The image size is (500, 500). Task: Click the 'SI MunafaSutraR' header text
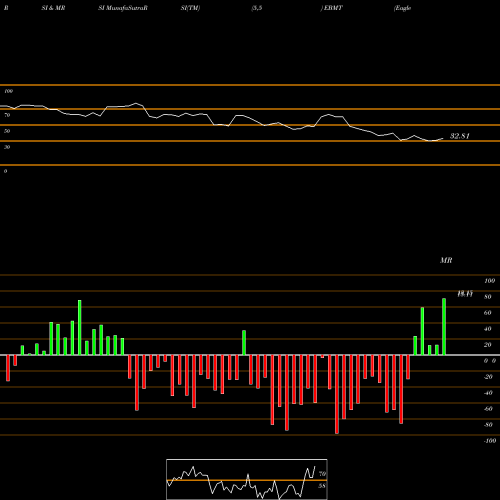pyautogui.click(x=123, y=8)
